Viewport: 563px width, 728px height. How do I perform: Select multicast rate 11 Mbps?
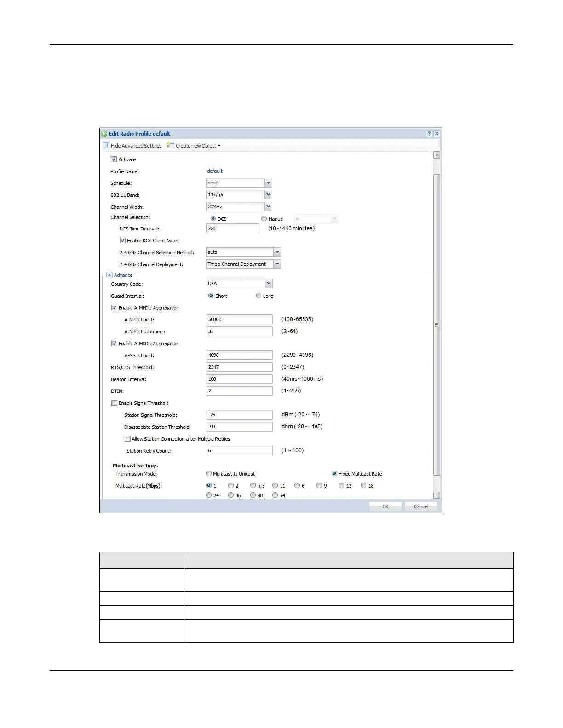tap(275, 485)
